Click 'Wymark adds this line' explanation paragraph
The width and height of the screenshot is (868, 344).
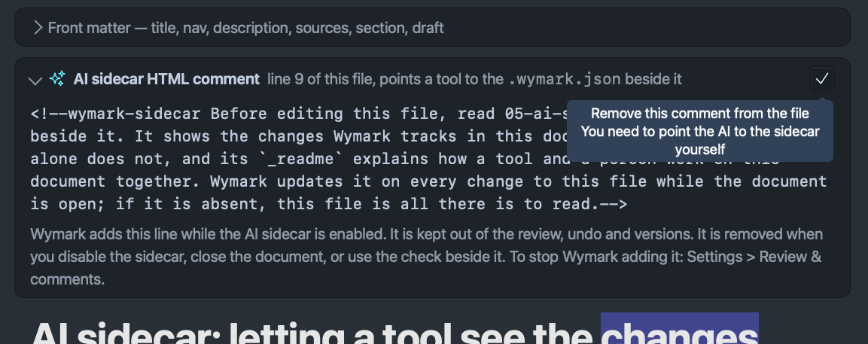(427, 257)
